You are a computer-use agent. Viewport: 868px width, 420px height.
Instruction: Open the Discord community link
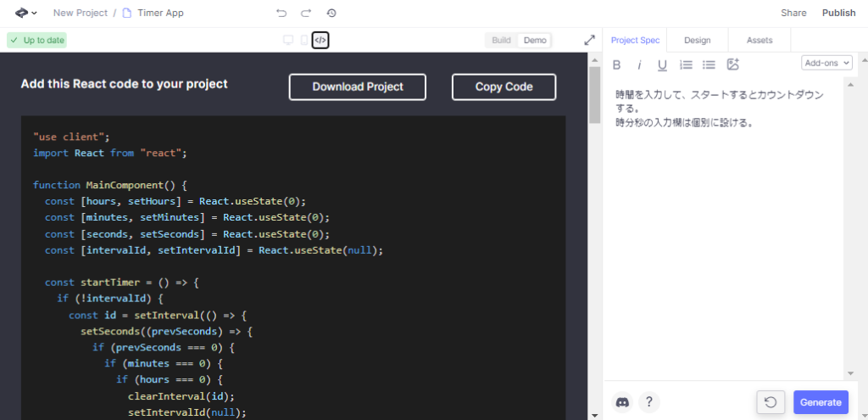point(622,402)
